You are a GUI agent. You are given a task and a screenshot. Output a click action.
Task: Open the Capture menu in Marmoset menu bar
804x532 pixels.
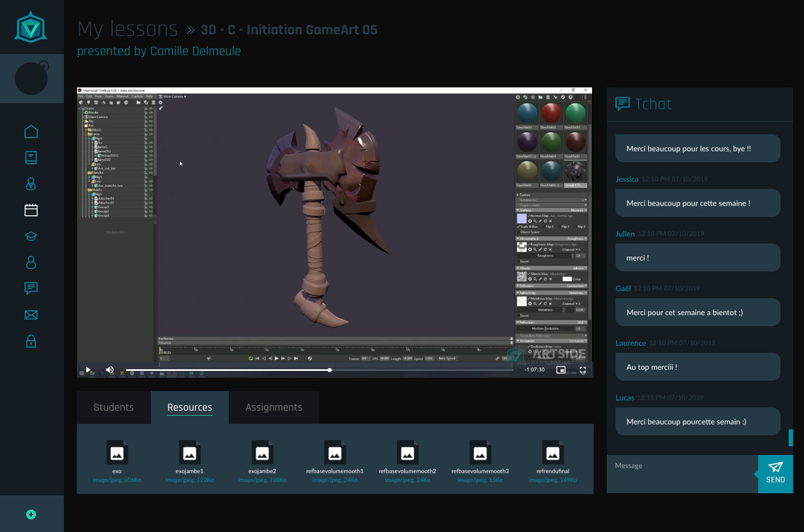tap(137, 97)
